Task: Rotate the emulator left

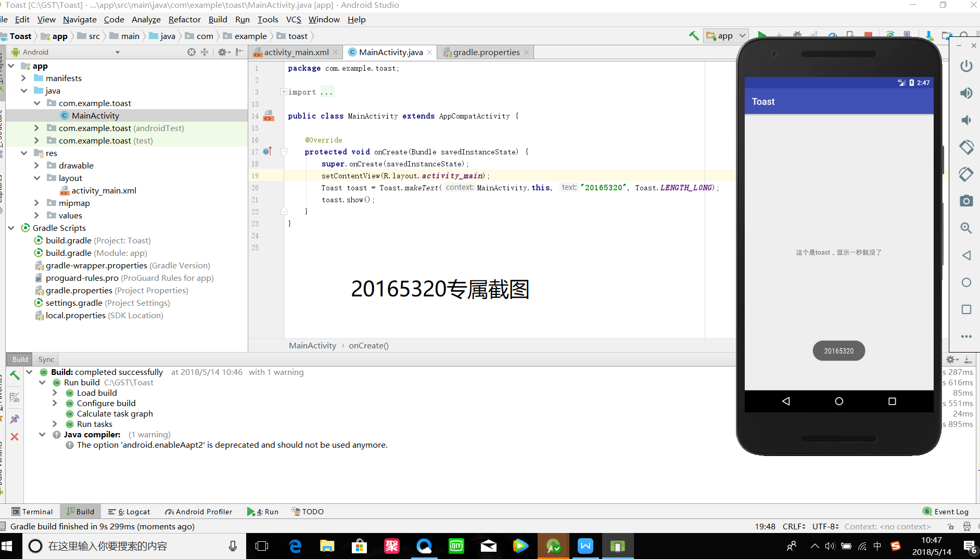Action: (x=966, y=147)
